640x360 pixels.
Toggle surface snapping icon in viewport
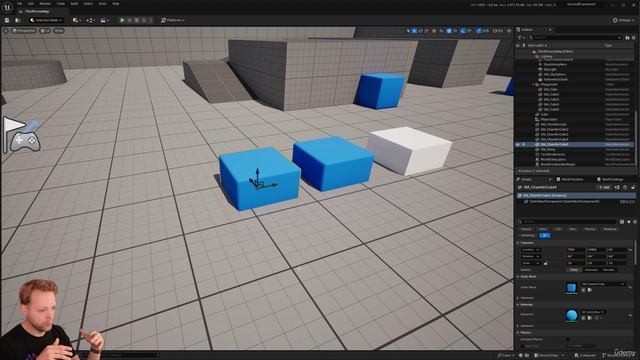tap(441, 31)
